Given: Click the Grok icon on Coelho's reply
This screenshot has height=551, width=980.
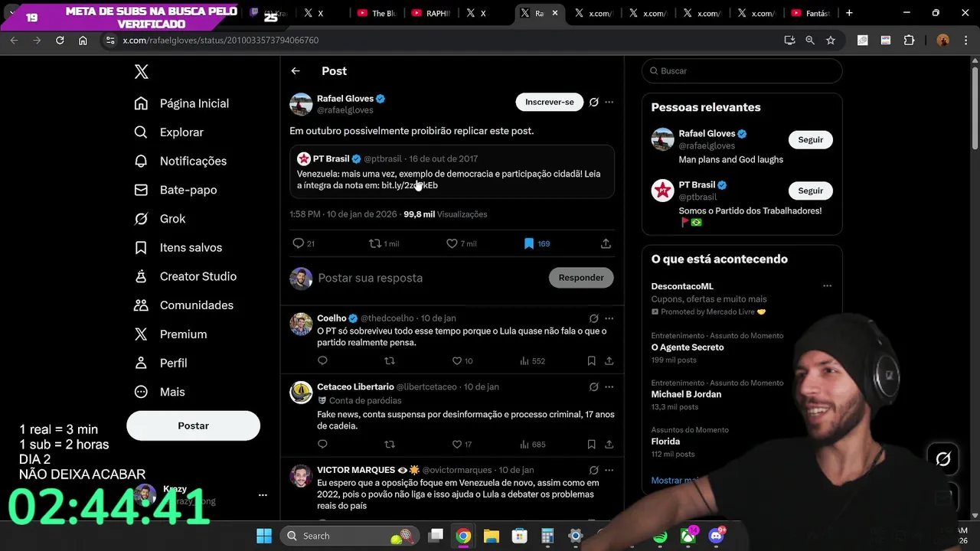Looking at the screenshot, I should click(x=593, y=318).
